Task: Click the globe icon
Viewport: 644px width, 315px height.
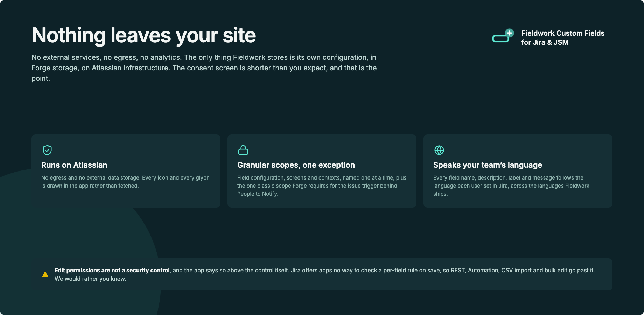Action: pos(439,150)
